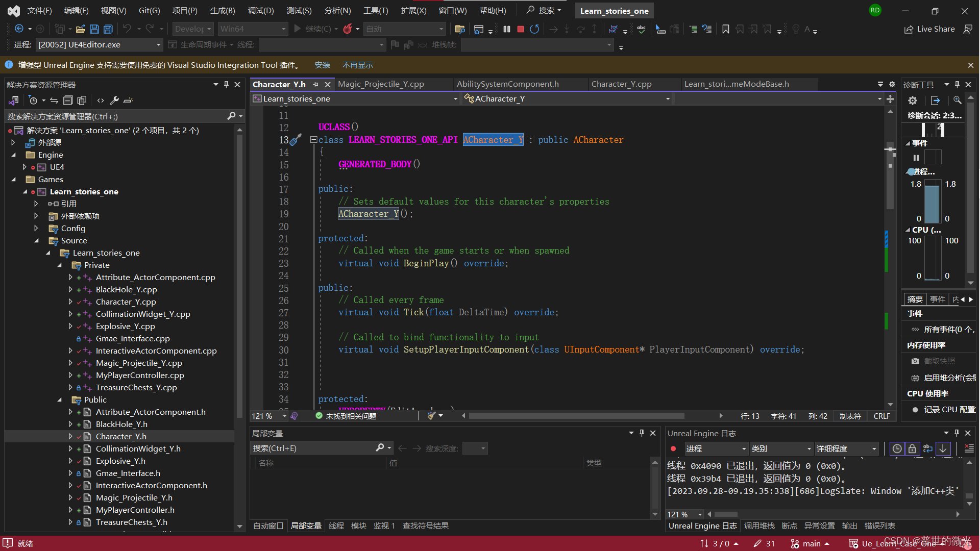This screenshot has height=551, width=980.
Task: Toggle timestamp display in Unreal Engine log
Action: click(897, 448)
